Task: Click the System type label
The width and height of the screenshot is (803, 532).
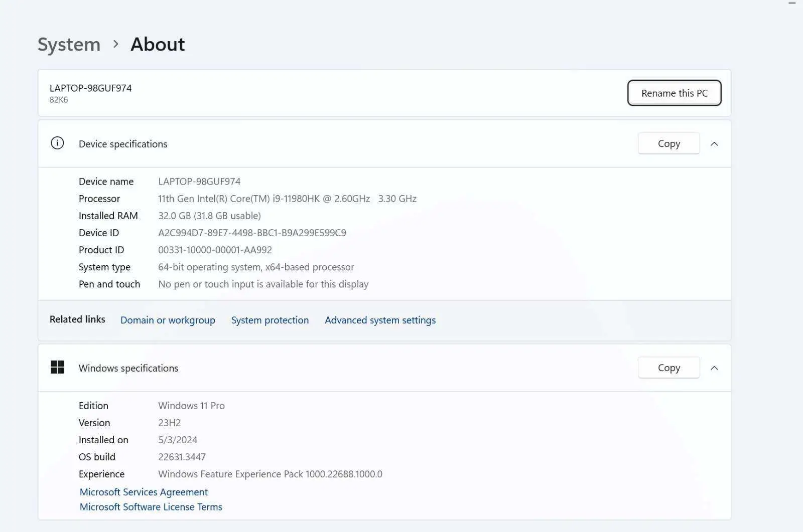Action: (x=104, y=267)
